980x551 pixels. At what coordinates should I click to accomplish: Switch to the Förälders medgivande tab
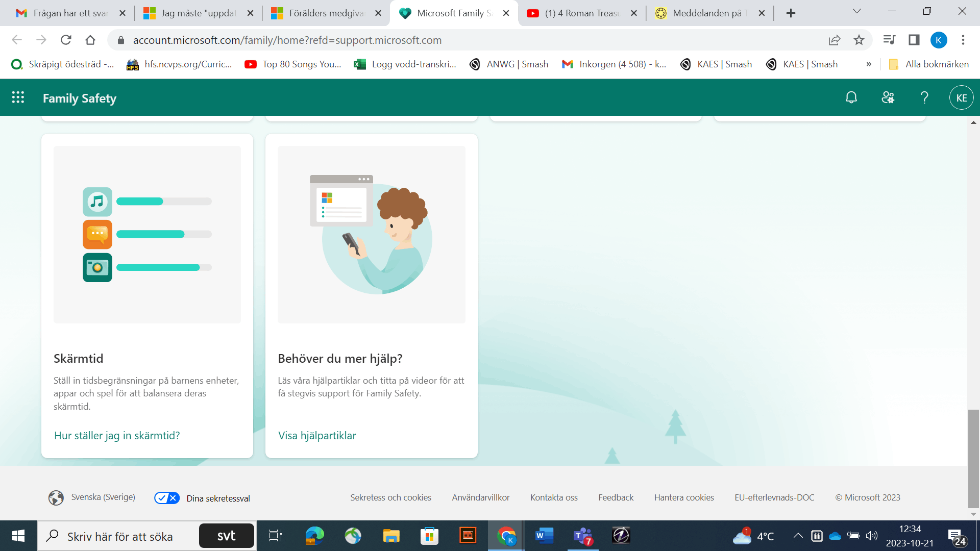[x=326, y=13]
